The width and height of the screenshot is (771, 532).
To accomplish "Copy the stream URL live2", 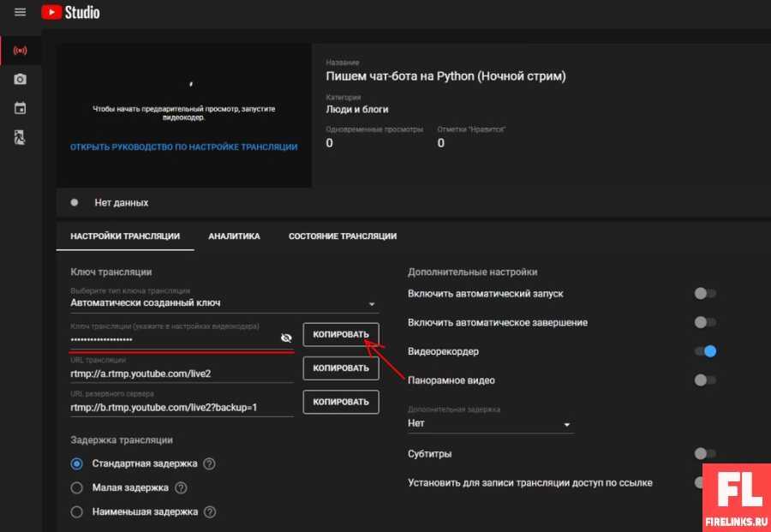I will tap(341, 368).
